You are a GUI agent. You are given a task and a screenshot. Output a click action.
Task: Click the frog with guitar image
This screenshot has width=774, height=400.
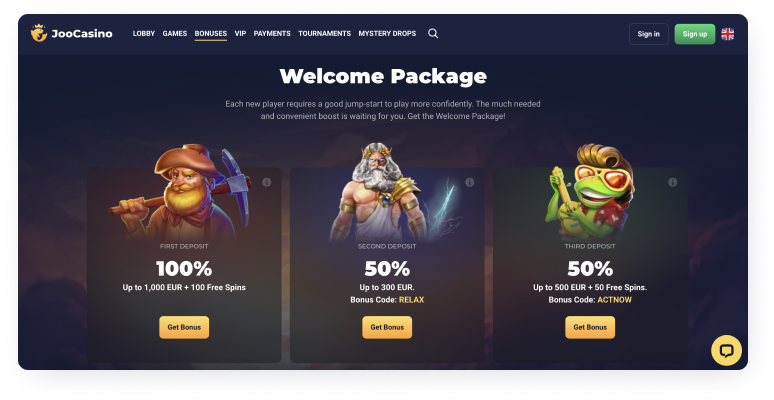pyautogui.click(x=590, y=192)
